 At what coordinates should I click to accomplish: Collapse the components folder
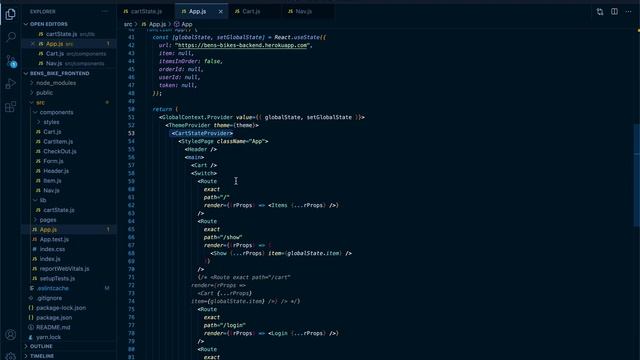56,112
